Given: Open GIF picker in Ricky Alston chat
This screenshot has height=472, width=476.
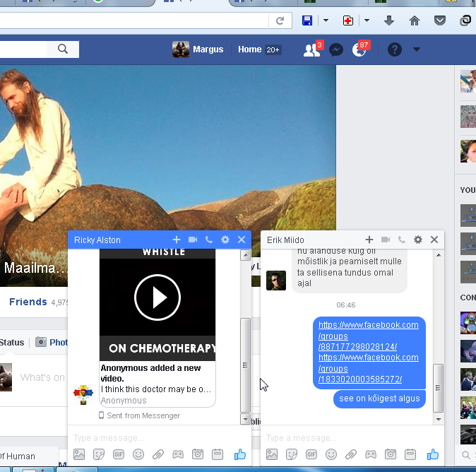Looking at the screenshot, I should click(119, 454).
